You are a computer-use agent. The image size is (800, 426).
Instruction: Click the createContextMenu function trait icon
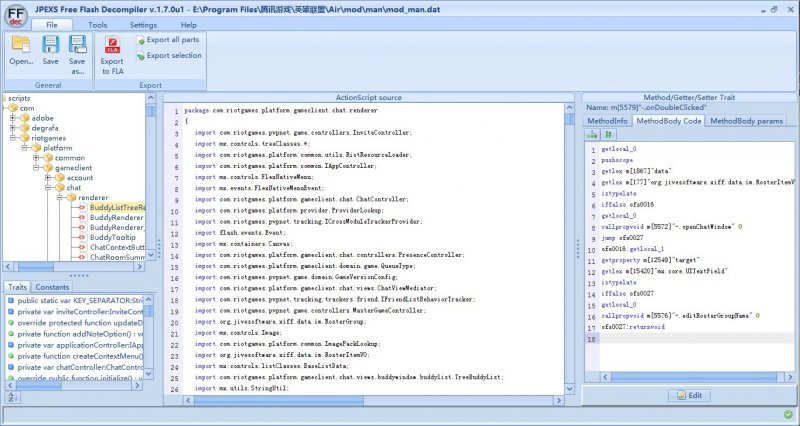tap(11, 356)
